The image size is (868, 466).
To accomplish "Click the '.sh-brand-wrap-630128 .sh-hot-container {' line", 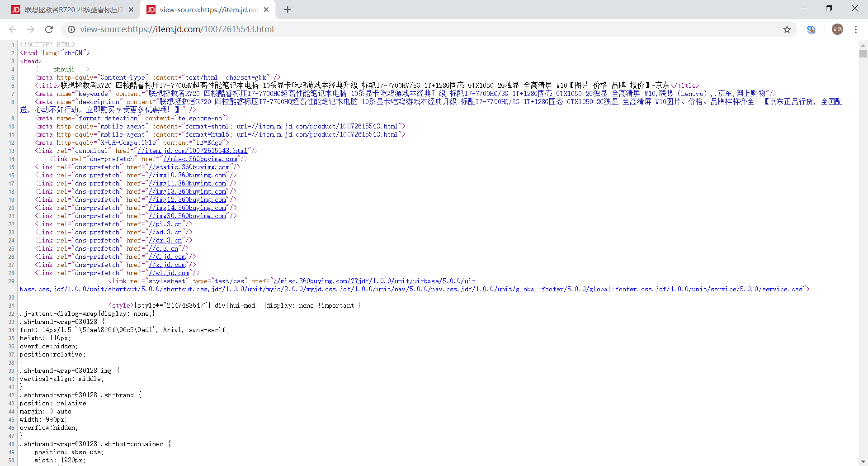I will click(95, 444).
